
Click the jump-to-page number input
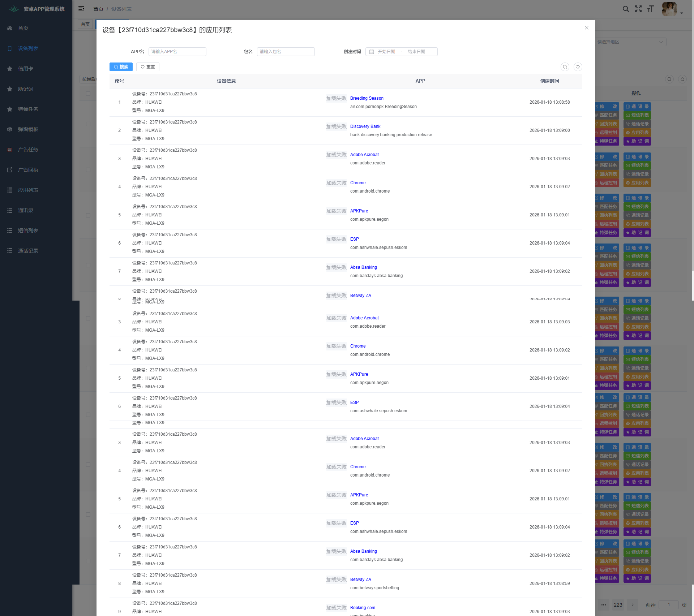tap(669, 605)
